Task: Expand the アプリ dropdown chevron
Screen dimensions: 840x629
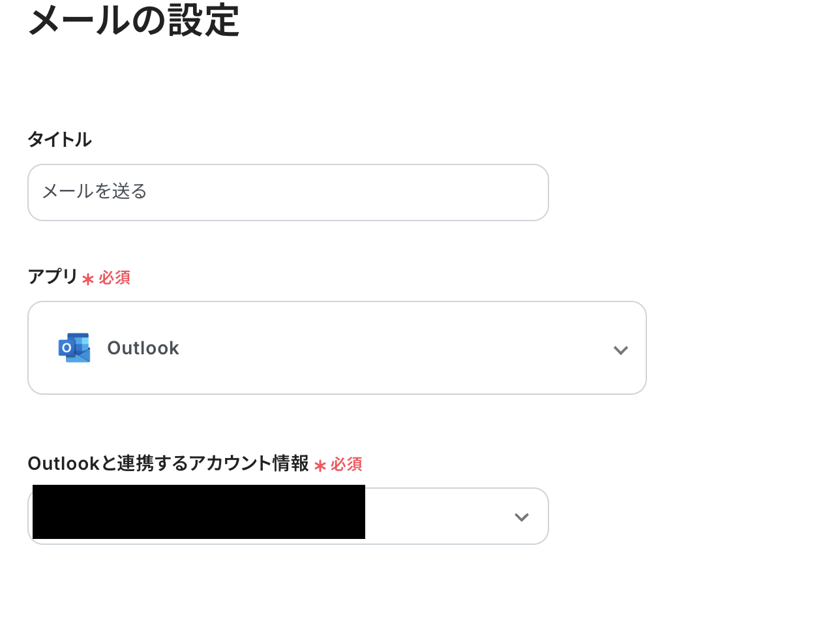Action: [620, 350]
